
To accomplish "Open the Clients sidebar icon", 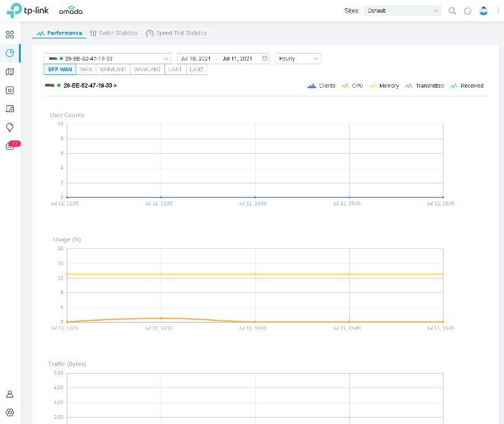I will point(10,109).
